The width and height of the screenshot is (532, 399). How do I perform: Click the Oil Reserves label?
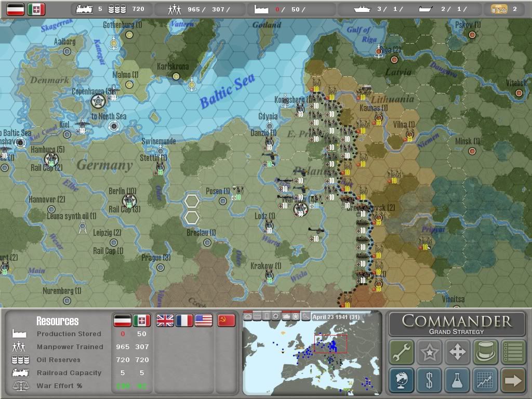pyautogui.click(x=58, y=360)
